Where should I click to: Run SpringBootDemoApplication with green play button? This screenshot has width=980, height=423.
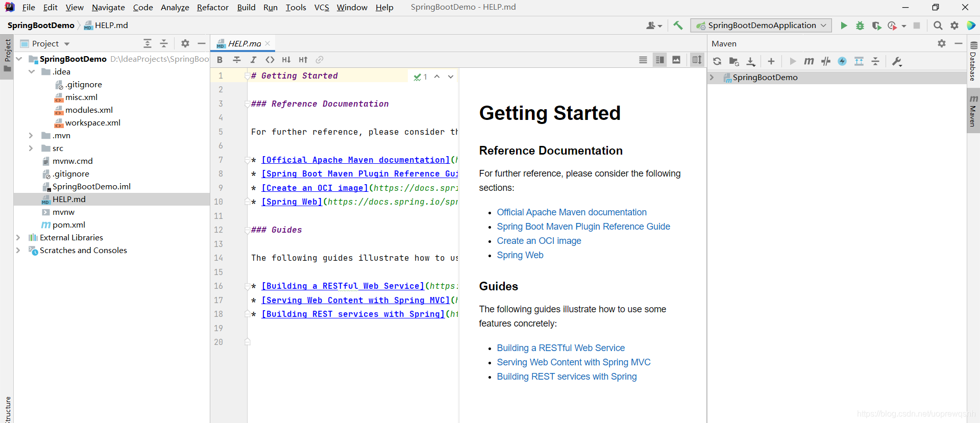point(844,26)
